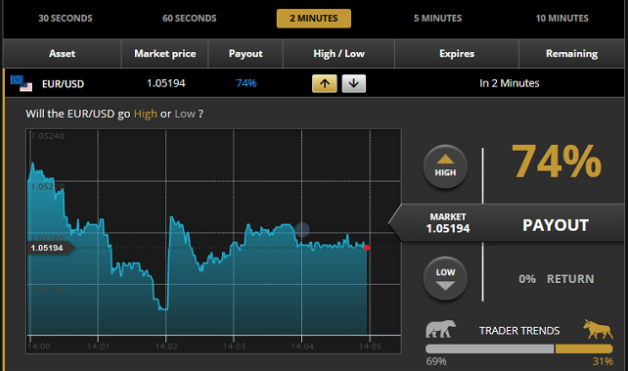
Task: Click the 1.05194 market price in table row
Action: pyautogui.click(x=166, y=83)
